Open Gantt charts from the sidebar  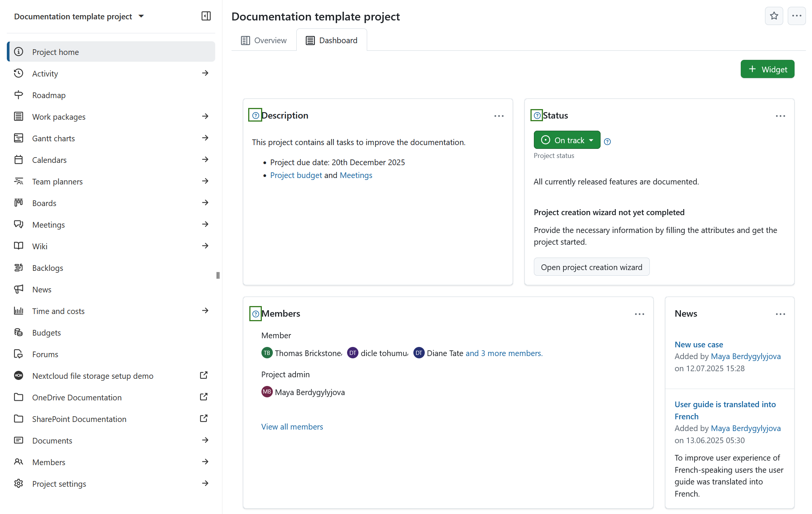point(19,138)
